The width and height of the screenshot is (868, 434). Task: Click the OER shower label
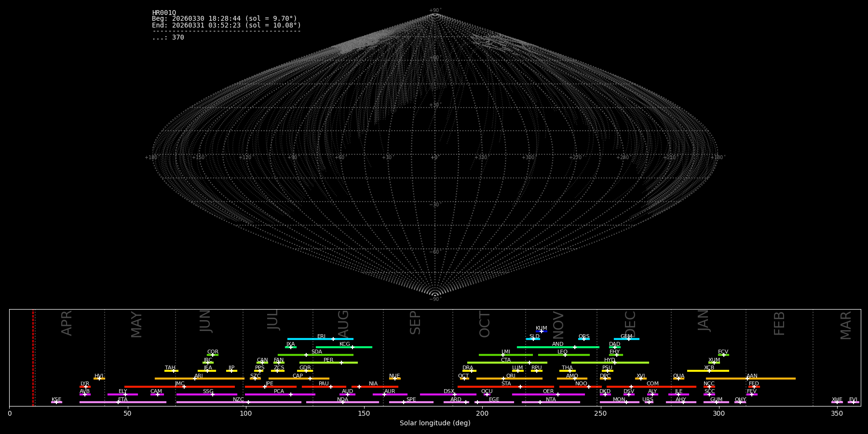point(548,392)
